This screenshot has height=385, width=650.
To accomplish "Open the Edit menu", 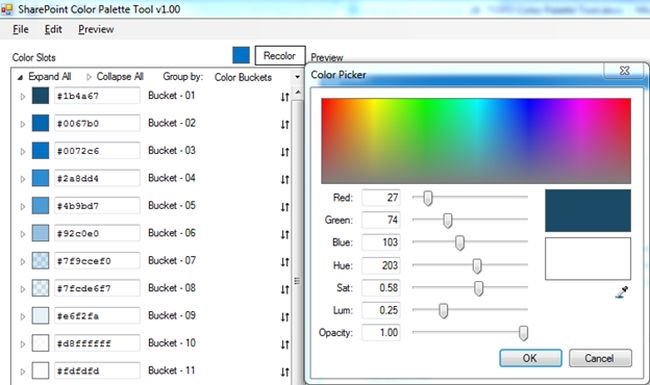I will [x=53, y=29].
